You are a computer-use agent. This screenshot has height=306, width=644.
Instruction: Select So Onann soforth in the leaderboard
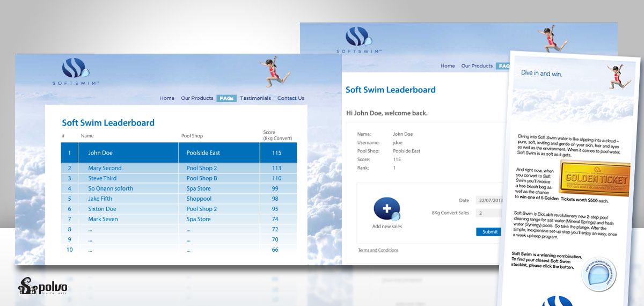[111, 188]
